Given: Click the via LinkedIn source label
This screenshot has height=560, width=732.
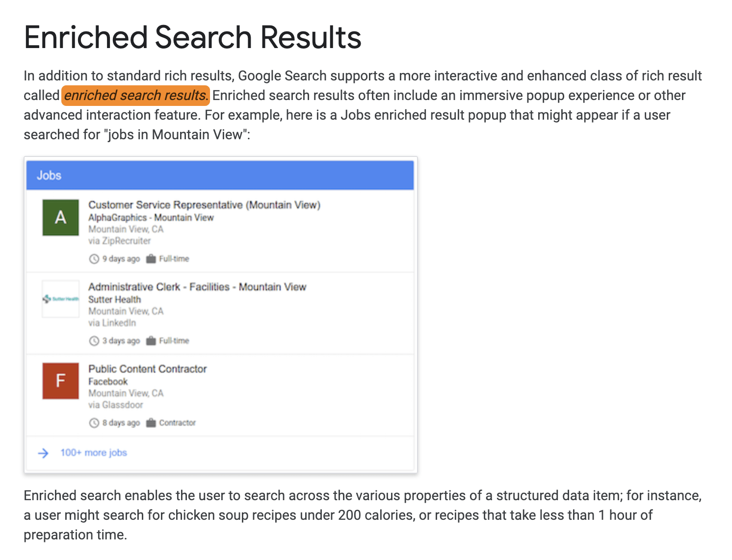Looking at the screenshot, I should (111, 323).
